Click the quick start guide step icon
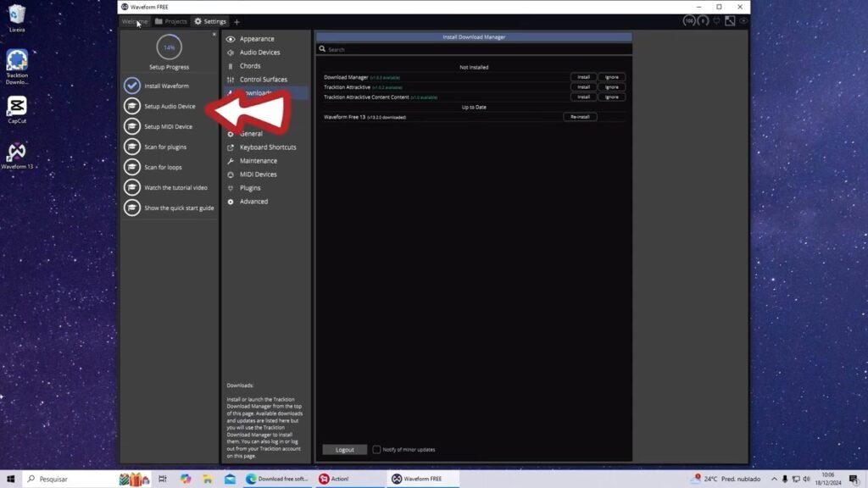Viewport: 868px width, 488px height. pyautogui.click(x=131, y=208)
